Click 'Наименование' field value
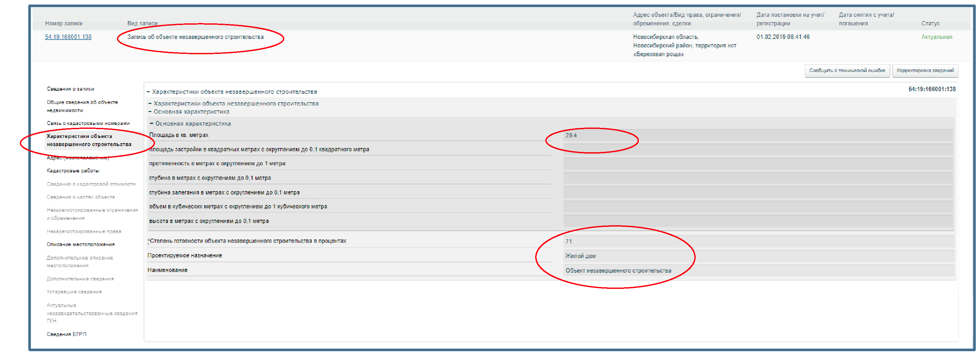This screenshot has height=358, width=980. point(759,271)
